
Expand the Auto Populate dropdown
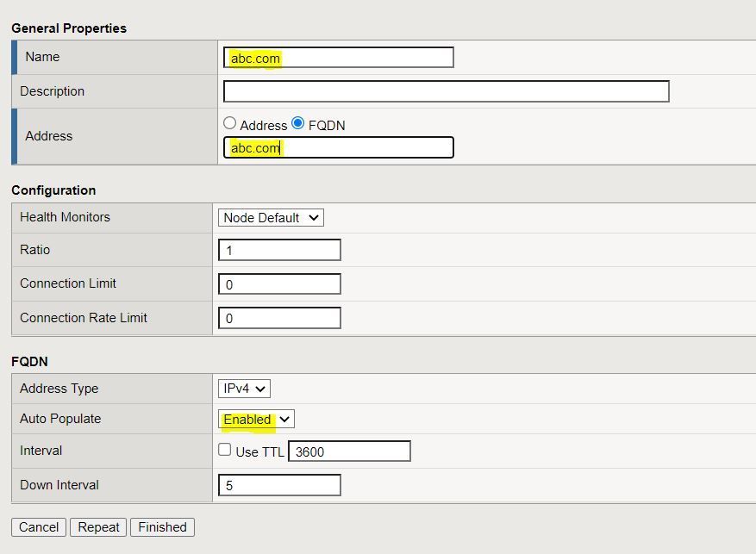coord(256,420)
